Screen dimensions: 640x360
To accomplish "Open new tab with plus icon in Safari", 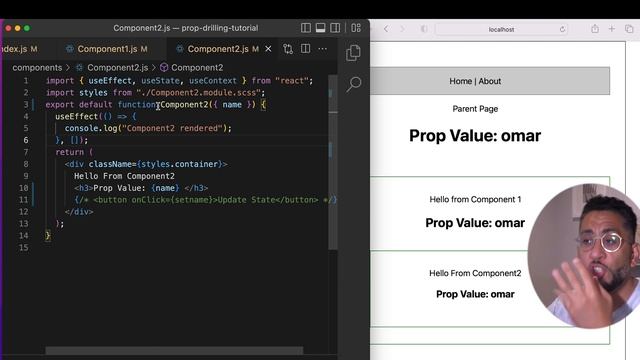I will [611, 29].
